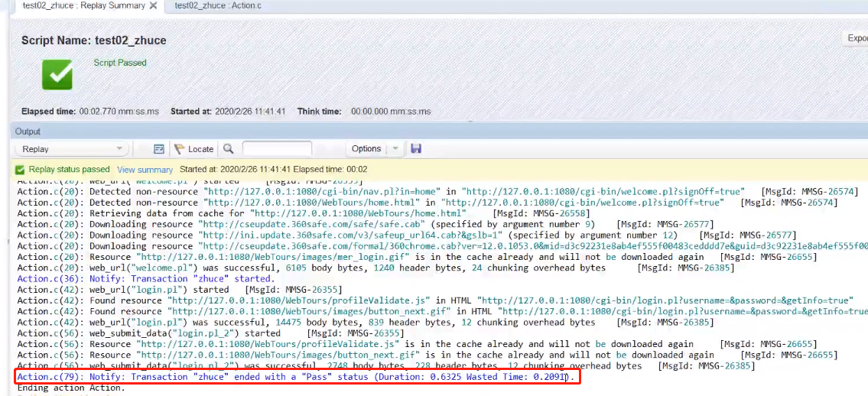This screenshot has height=396, width=868.
Task: Click the Elapsed time 00:02.770 value
Action: tap(119, 111)
